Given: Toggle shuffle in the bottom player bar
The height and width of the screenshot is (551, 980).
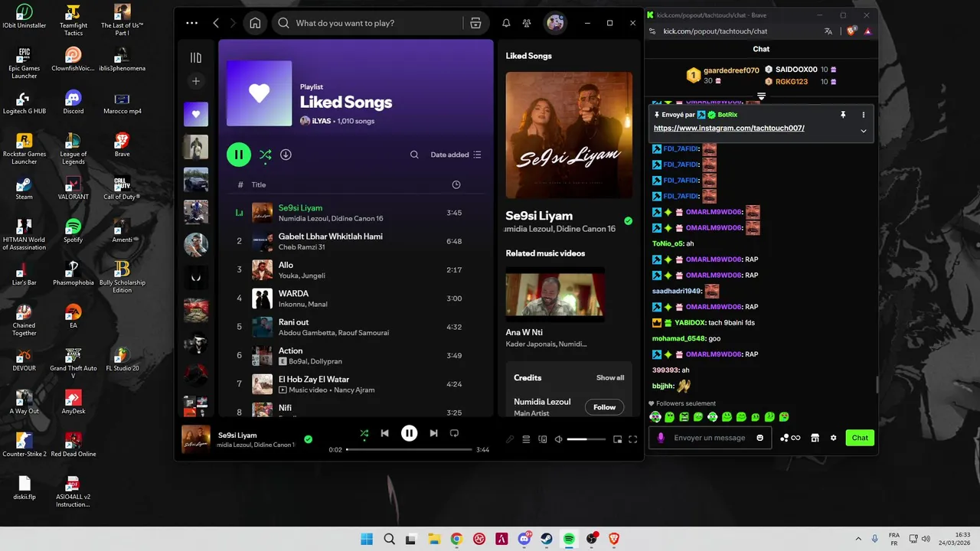Looking at the screenshot, I should point(364,433).
